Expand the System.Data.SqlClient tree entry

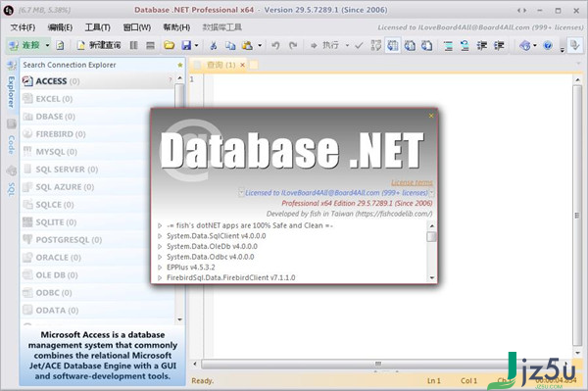160,236
